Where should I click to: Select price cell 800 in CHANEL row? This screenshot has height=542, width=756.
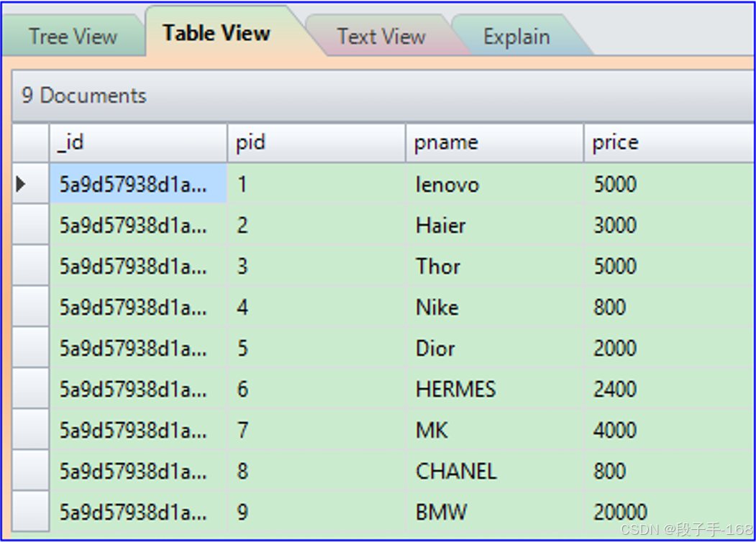point(670,470)
